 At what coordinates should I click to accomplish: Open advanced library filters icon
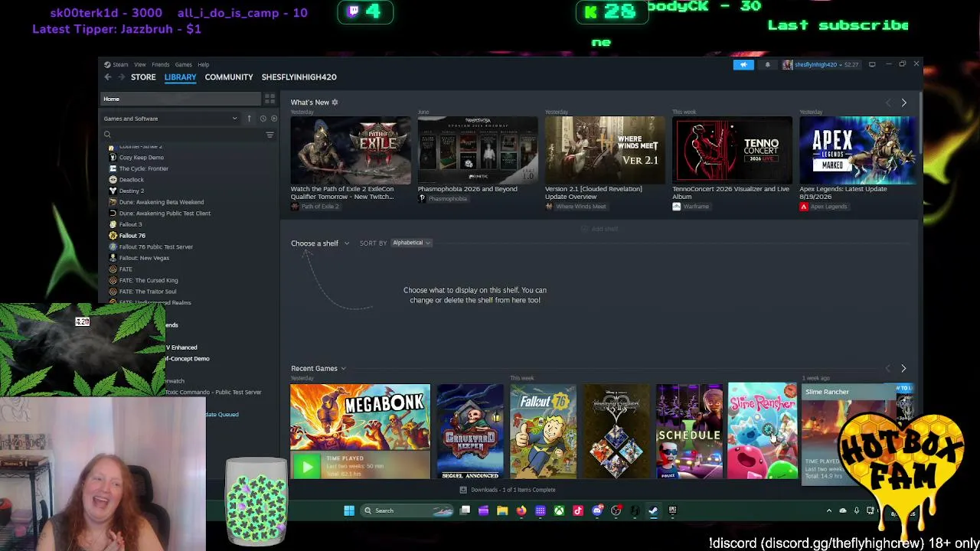[x=269, y=135]
